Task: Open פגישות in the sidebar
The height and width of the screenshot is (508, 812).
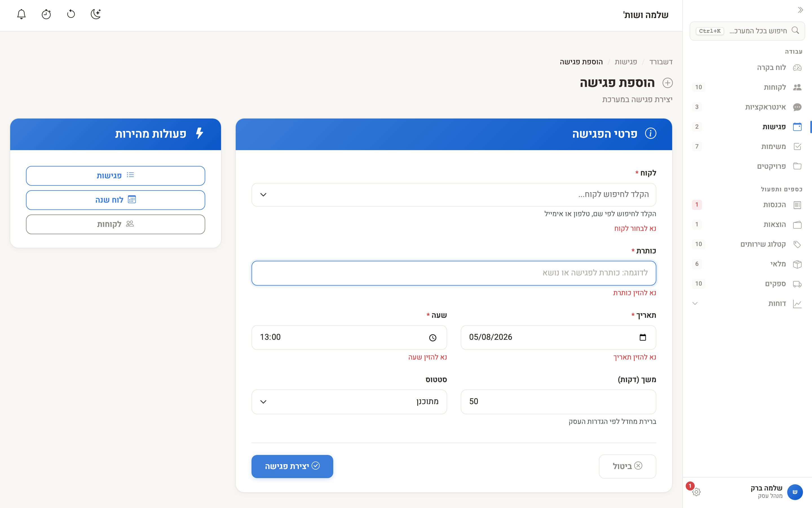Action: click(747, 127)
